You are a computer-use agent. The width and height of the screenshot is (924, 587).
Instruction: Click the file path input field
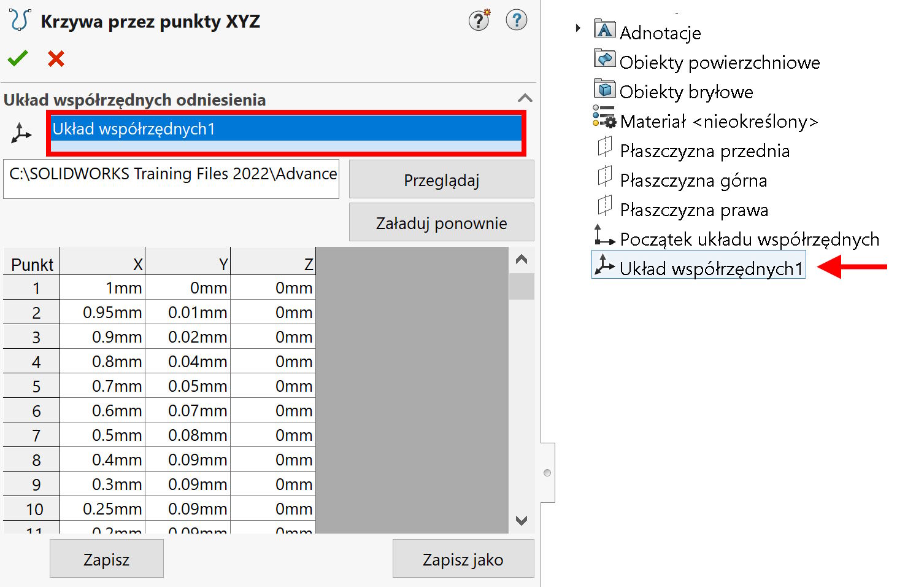coord(171,178)
